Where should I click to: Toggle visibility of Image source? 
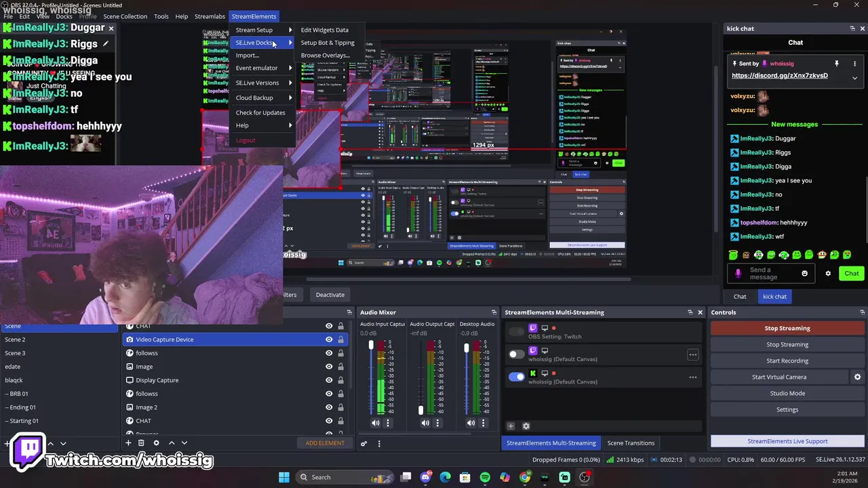(329, 367)
